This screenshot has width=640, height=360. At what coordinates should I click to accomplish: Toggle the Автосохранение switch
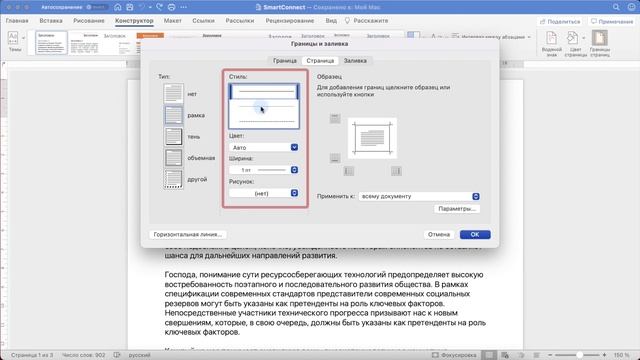tap(97, 7)
